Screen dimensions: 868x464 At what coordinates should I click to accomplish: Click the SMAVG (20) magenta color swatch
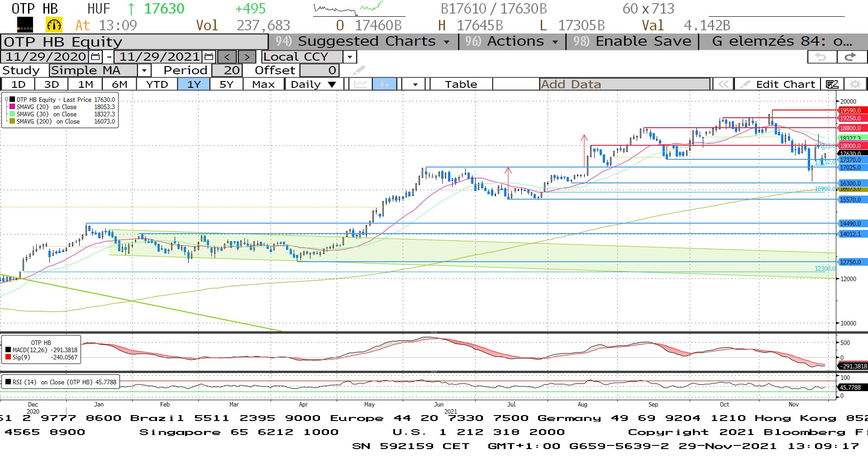[x=12, y=107]
